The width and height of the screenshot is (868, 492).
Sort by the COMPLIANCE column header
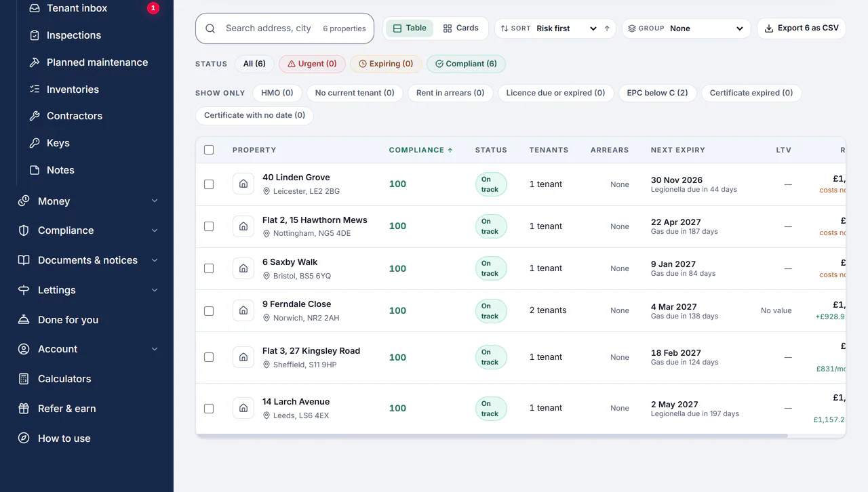pyautogui.click(x=420, y=150)
